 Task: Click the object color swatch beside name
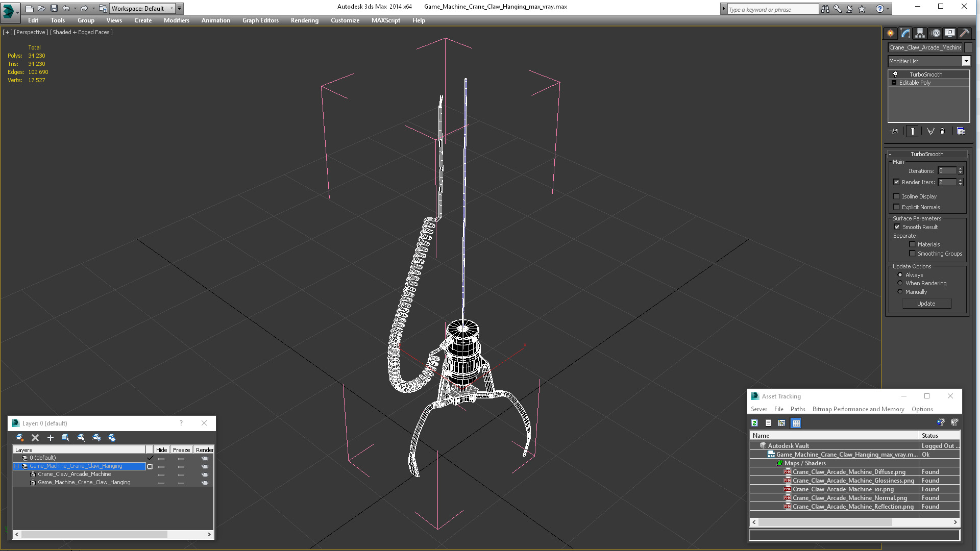click(968, 47)
